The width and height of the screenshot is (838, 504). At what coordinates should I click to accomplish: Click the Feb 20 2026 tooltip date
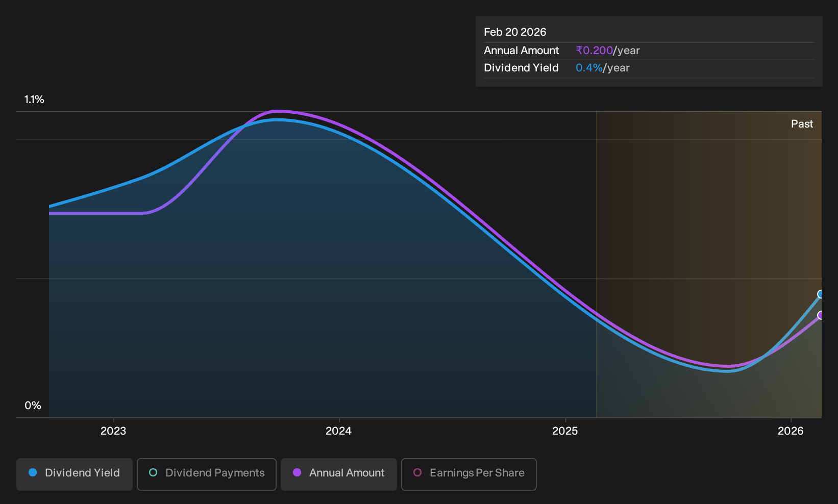(x=515, y=32)
